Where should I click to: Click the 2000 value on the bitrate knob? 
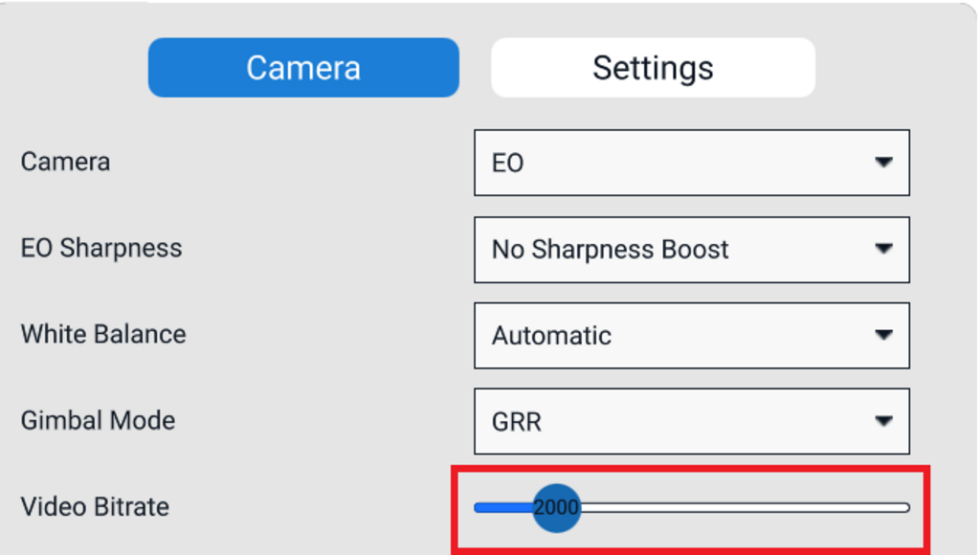(556, 507)
